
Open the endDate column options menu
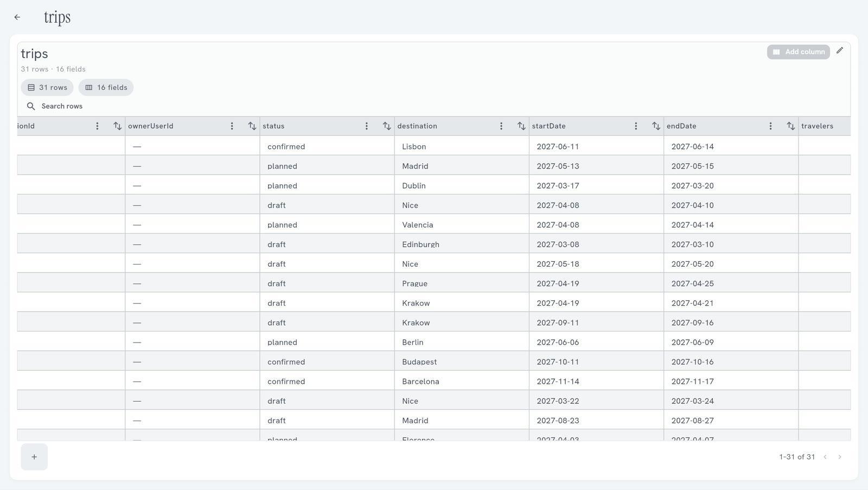point(770,126)
